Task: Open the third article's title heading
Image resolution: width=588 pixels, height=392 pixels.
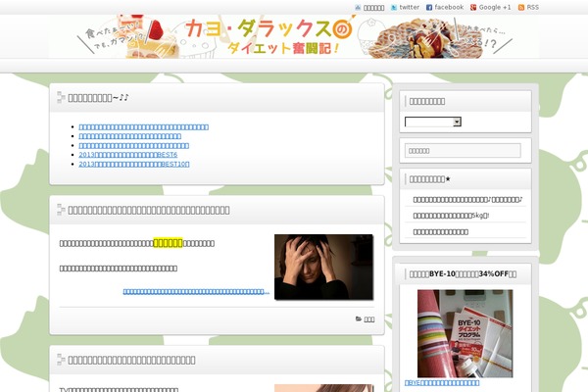Action: click(131, 360)
